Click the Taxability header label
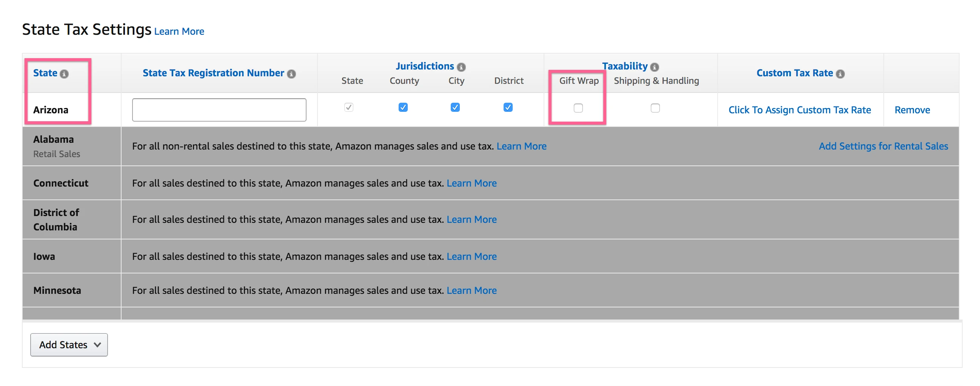The width and height of the screenshot is (980, 386). coord(625,66)
